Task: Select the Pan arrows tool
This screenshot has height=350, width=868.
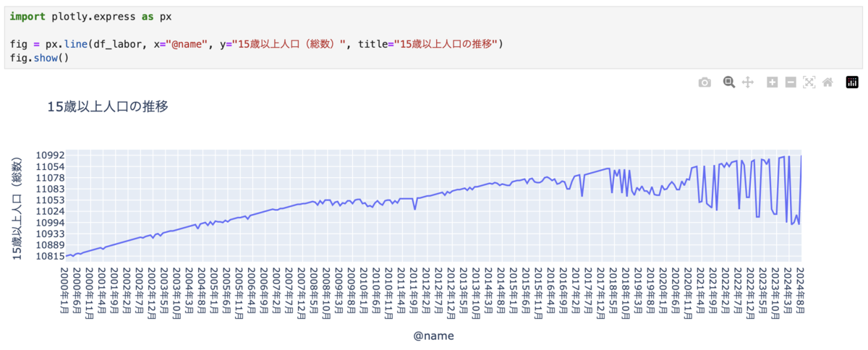Action: (x=748, y=82)
